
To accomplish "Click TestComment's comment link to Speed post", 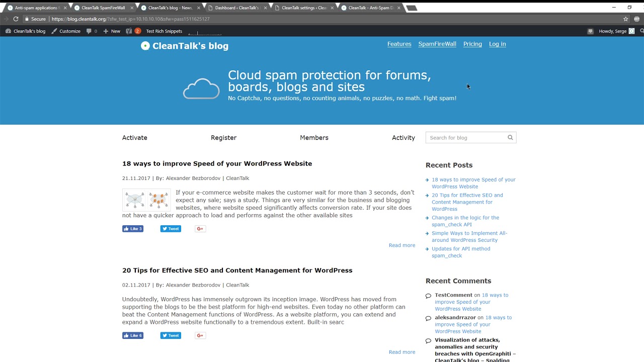I will click(x=471, y=302).
